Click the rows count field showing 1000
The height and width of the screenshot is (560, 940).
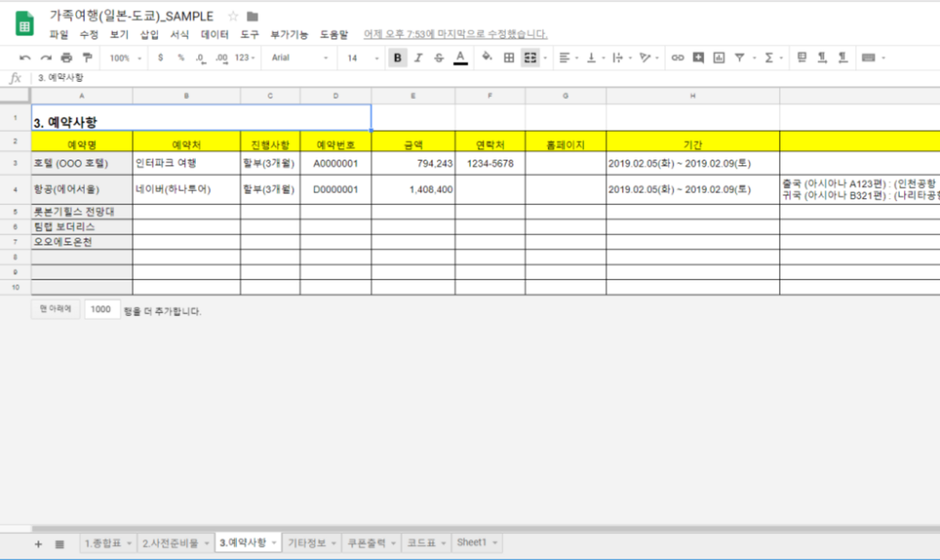coord(102,310)
